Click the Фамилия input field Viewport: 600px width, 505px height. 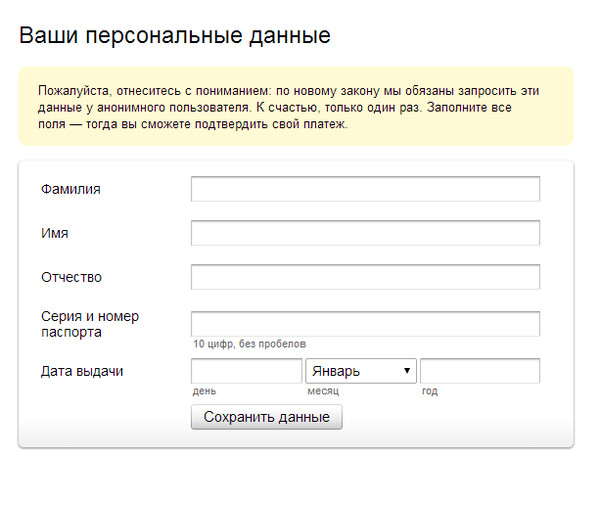point(365,189)
